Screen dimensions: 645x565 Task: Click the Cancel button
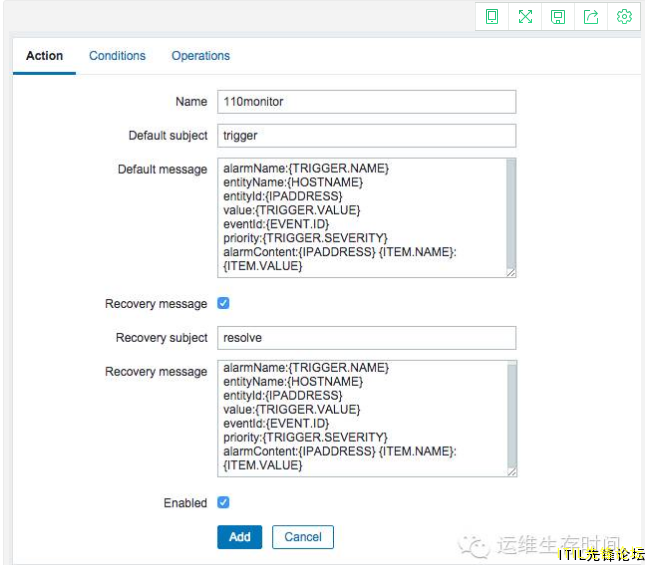tap(303, 537)
